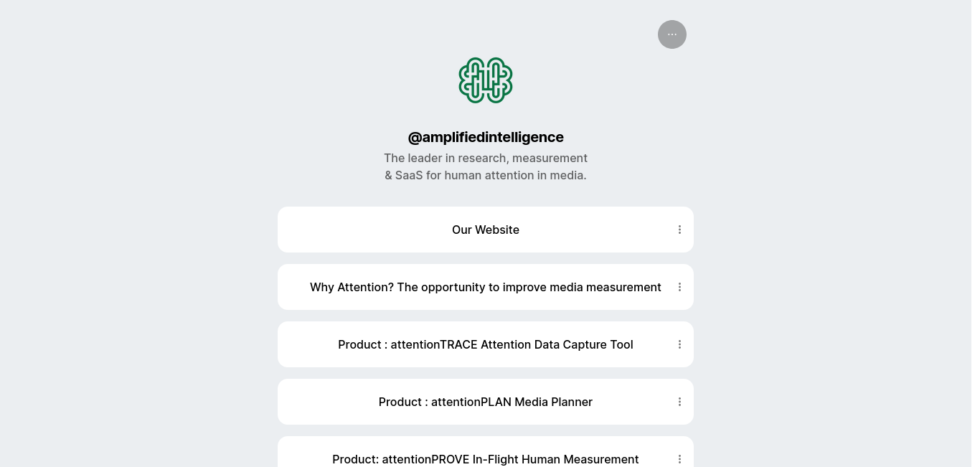Open the page share menu ellipsis button

tap(672, 34)
